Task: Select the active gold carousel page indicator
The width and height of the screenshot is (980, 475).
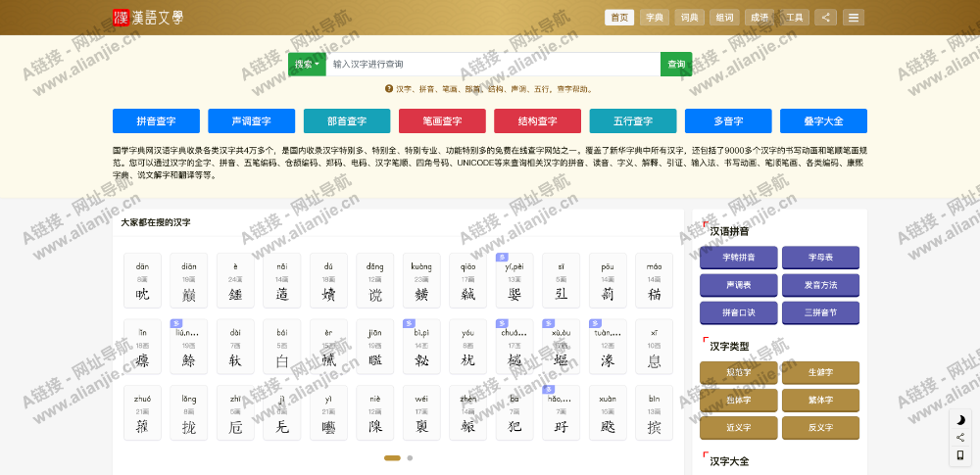Action: pyautogui.click(x=393, y=458)
